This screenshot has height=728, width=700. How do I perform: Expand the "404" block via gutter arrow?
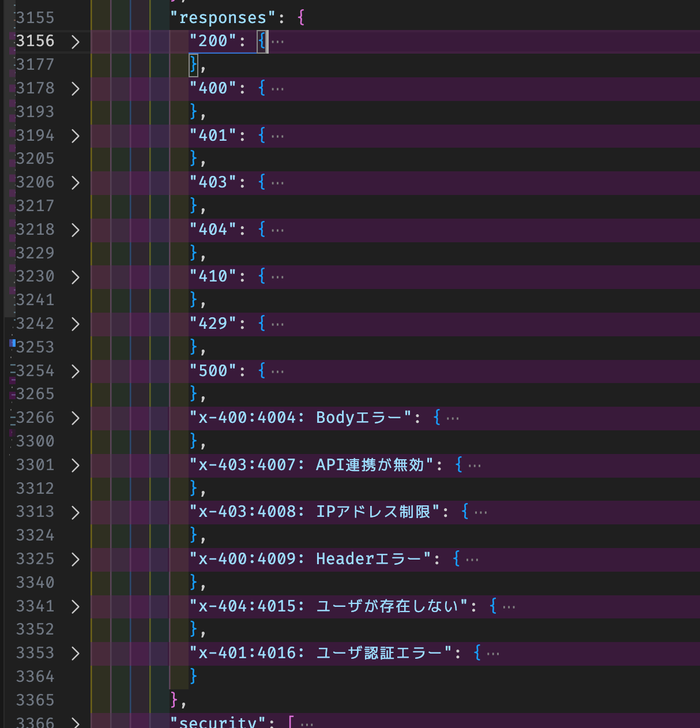coord(75,230)
